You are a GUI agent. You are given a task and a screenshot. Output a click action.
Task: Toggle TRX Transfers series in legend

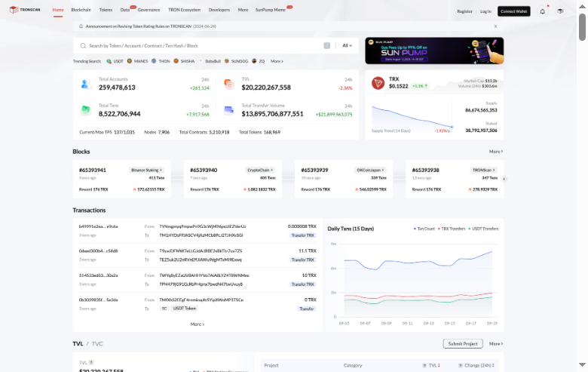click(453, 228)
